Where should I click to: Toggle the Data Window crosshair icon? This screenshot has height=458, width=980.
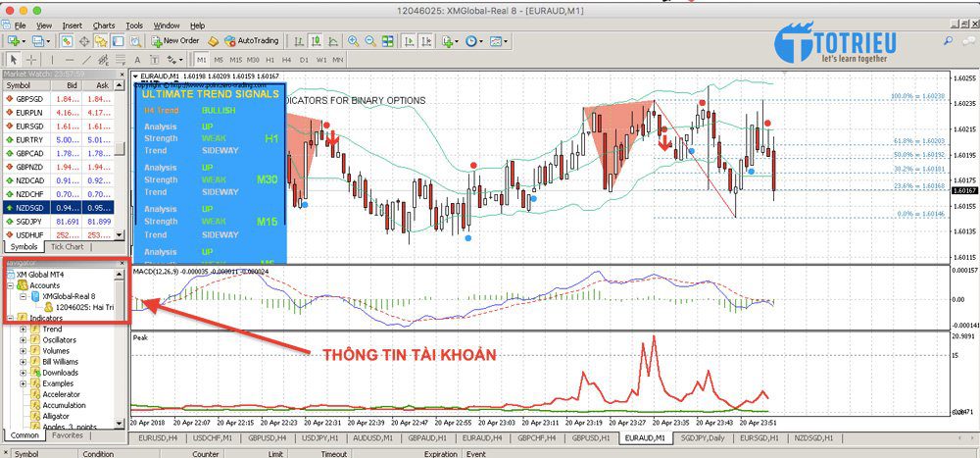[x=83, y=41]
